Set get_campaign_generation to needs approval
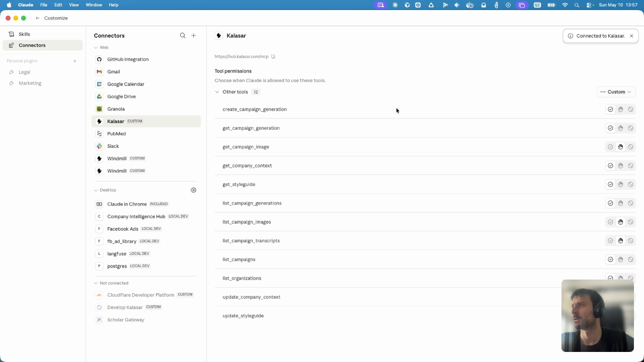This screenshot has height=362, width=644. [x=620, y=128]
